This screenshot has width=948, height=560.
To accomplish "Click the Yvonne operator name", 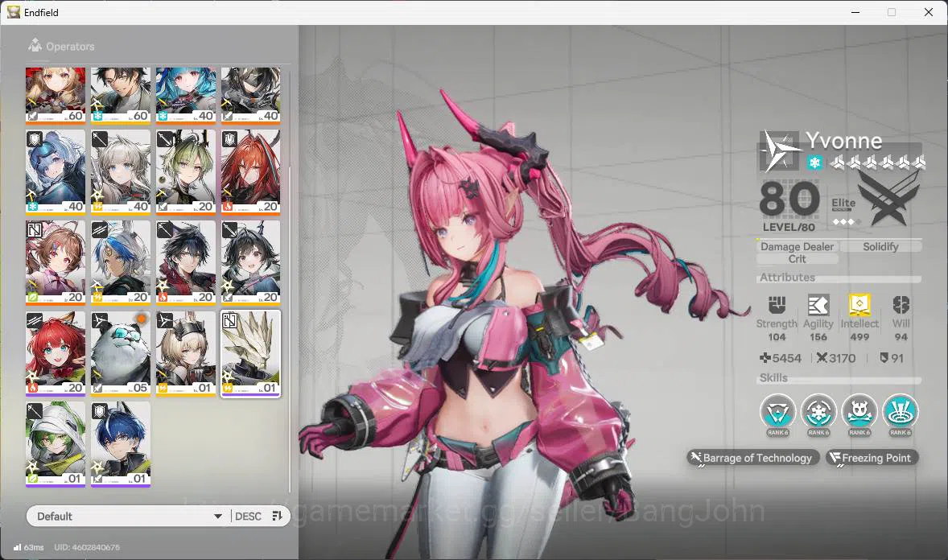I will (843, 141).
